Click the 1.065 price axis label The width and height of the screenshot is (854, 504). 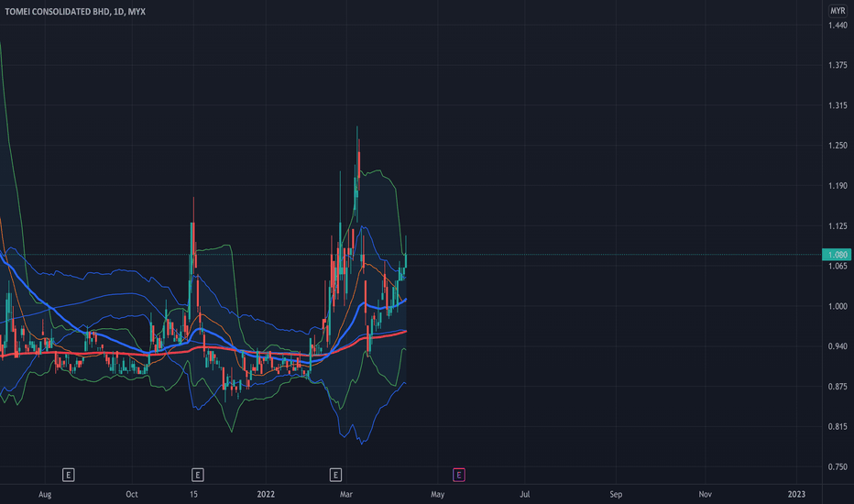click(838, 266)
